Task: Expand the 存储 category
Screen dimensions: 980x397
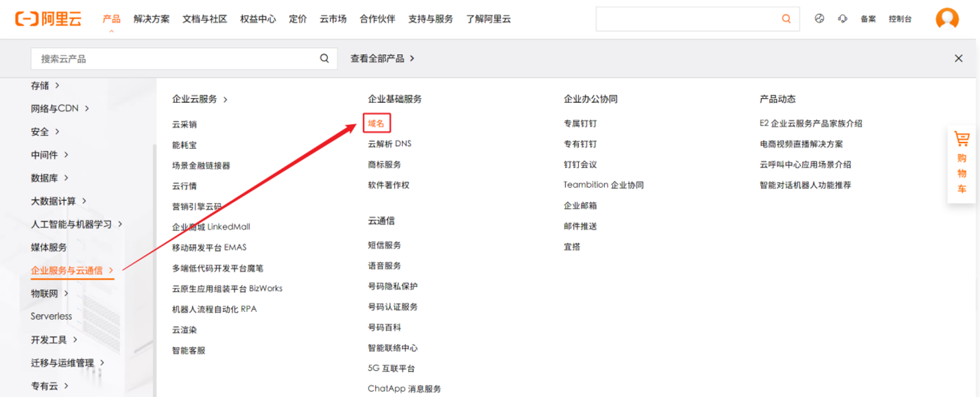Action: [x=45, y=86]
